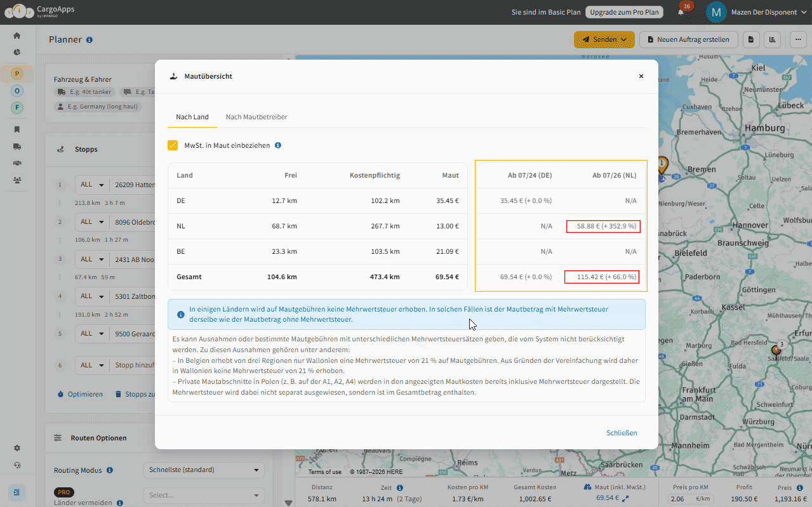Click Upgrade zum Pro Plan button

click(x=623, y=12)
